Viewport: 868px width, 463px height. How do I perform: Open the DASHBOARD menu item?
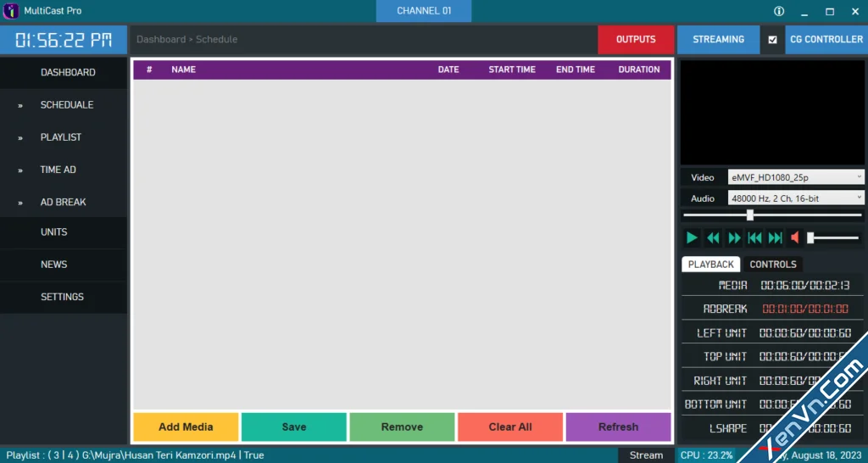click(x=64, y=73)
